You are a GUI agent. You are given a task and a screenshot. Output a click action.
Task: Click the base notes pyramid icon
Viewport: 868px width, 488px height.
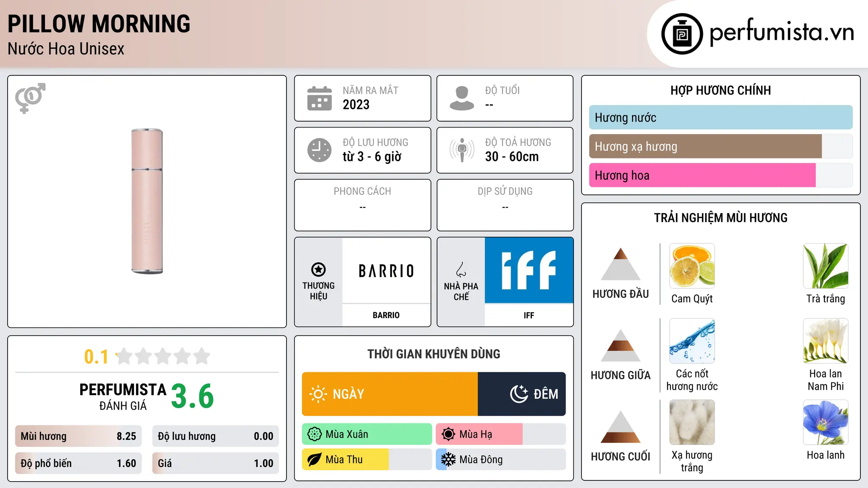620,427
